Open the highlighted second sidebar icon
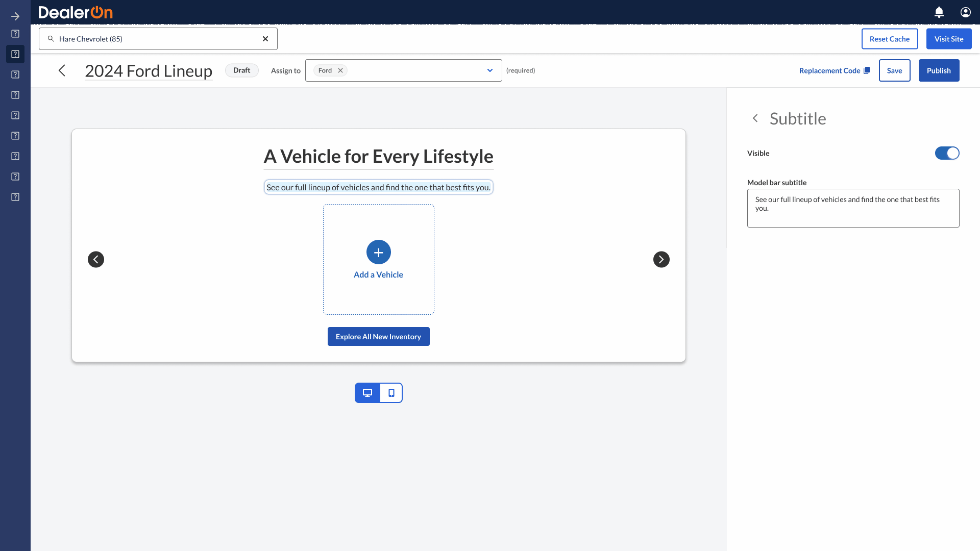Image resolution: width=980 pixels, height=551 pixels. (x=15, y=54)
